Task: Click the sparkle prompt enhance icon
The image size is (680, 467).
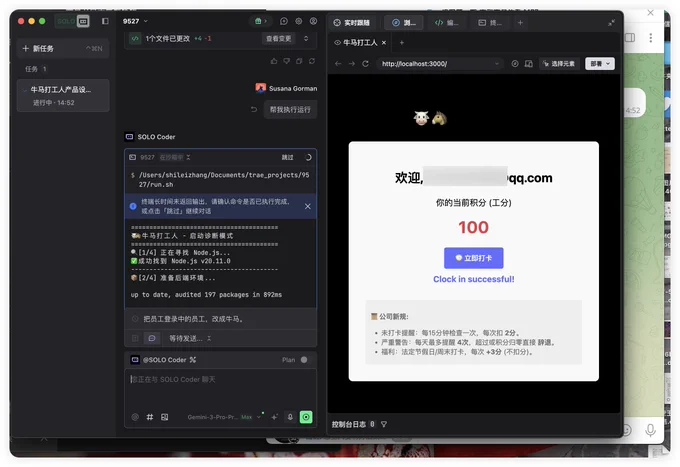Action: (x=274, y=417)
